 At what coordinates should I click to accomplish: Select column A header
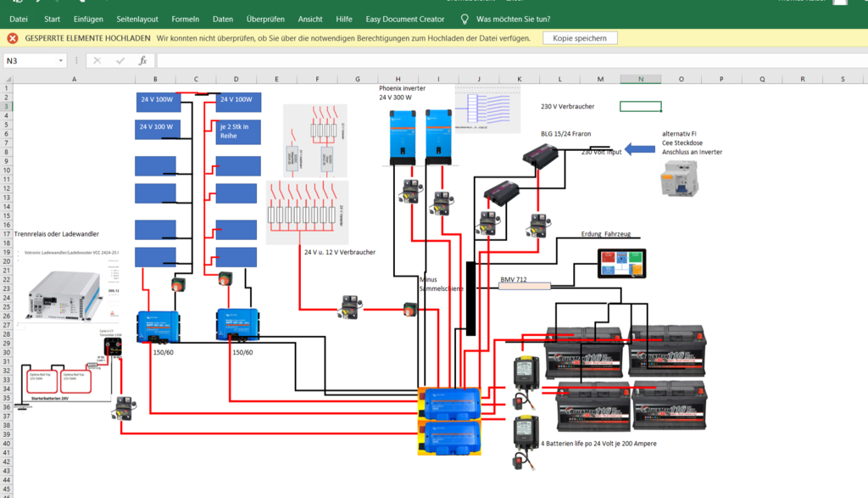[75, 79]
